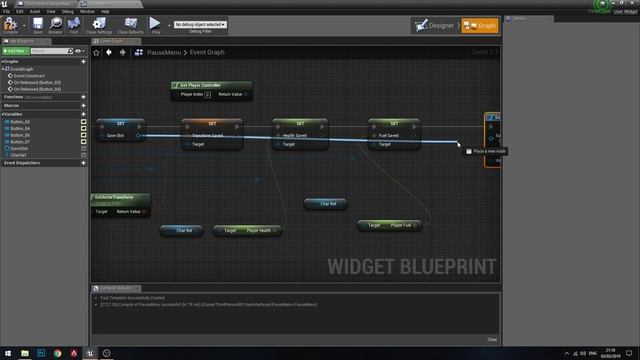Click the green Add New button

pos(16,51)
